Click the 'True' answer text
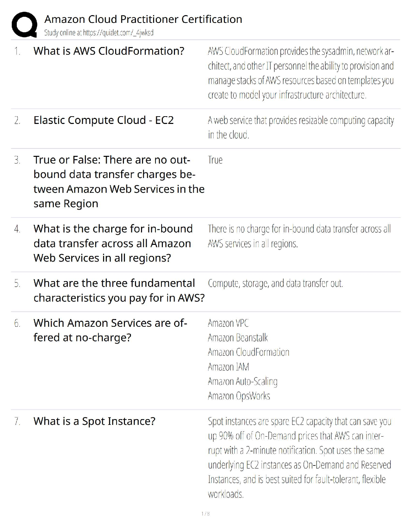The width and height of the screenshot is (411, 532). (215, 160)
